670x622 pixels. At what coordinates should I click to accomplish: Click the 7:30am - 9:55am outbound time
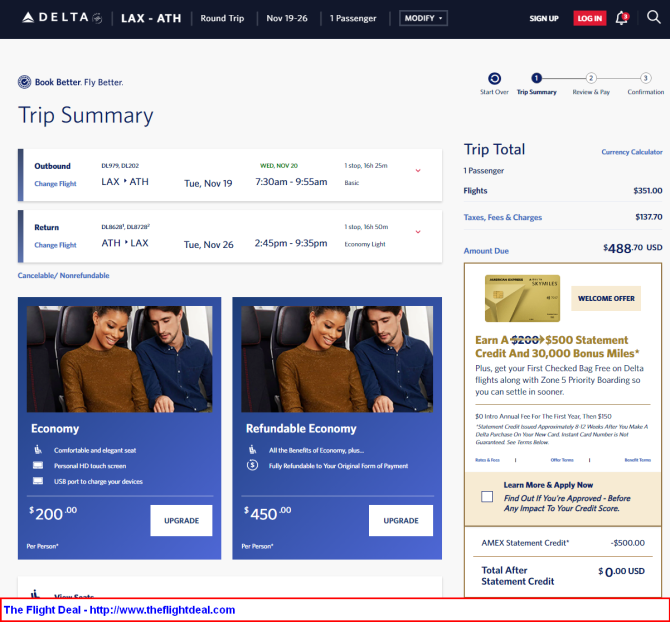click(x=291, y=182)
